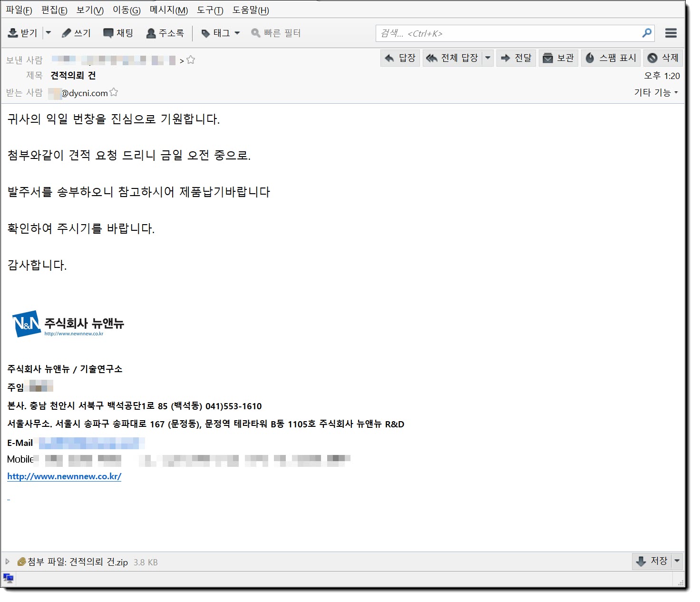700x602 pixels.
Task: Click the 저장 save attachment button
Action: (651, 561)
